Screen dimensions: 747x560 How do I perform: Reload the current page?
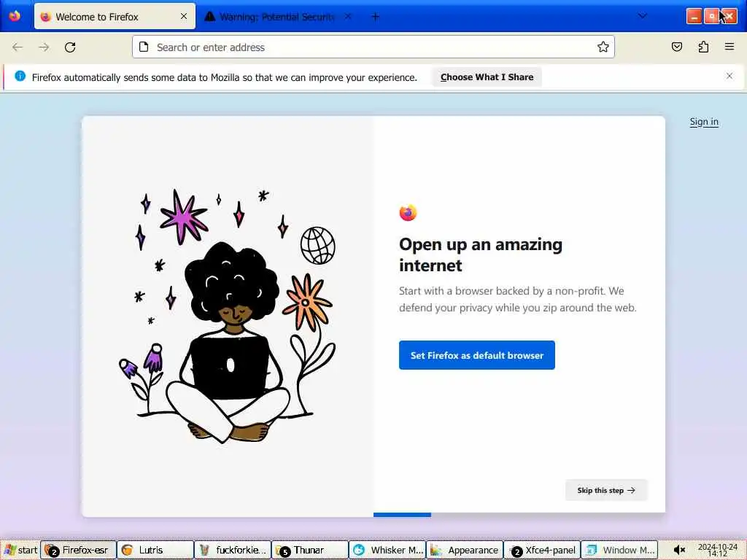[70, 47]
